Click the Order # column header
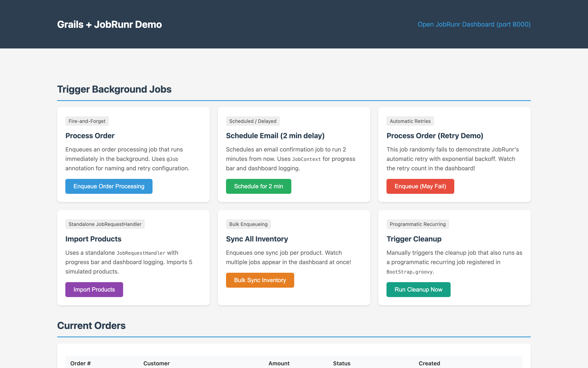This screenshot has width=588, height=368. point(80,363)
